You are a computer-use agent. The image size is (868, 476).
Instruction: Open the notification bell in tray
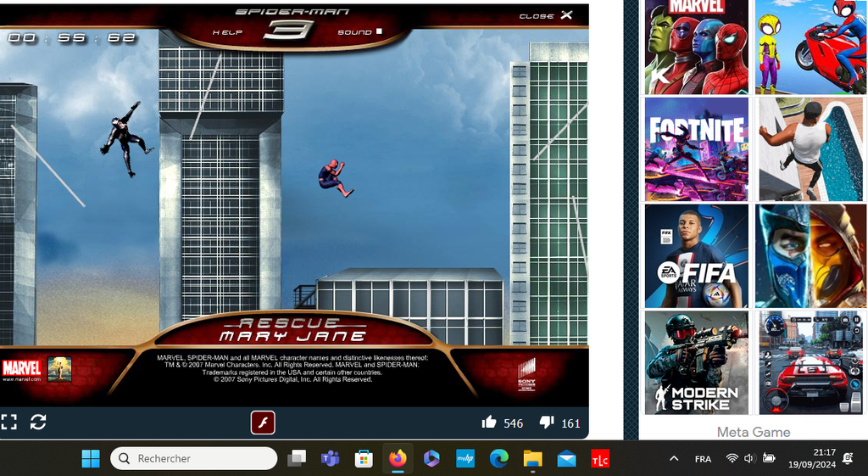(x=848, y=457)
